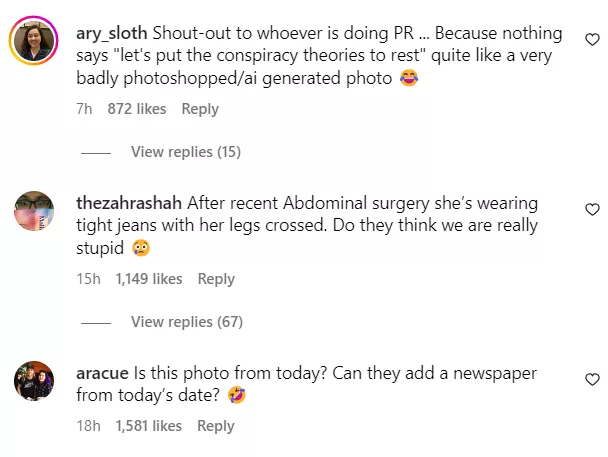
Task: Reply to aracue's comment
Action: click(216, 426)
